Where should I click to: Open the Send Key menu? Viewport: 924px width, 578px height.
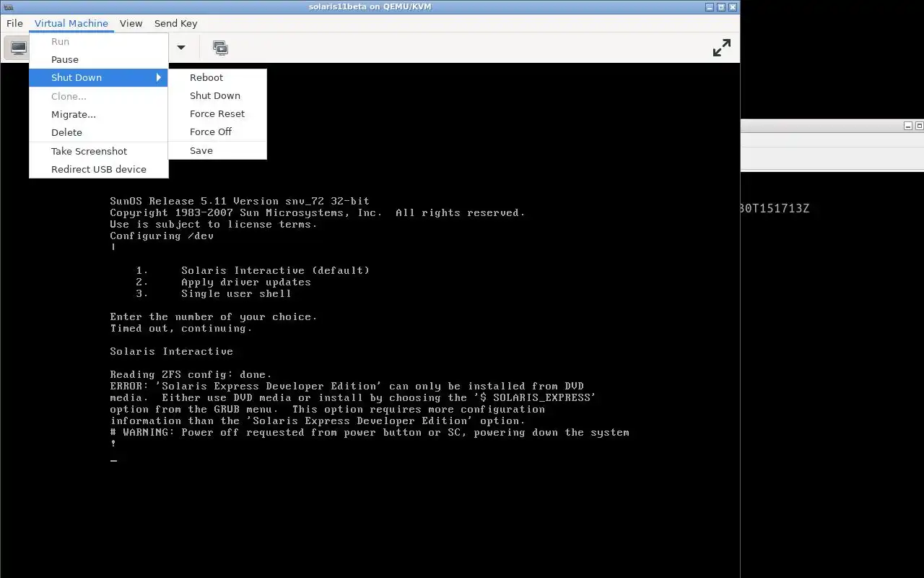pyautogui.click(x=175, y=23)
